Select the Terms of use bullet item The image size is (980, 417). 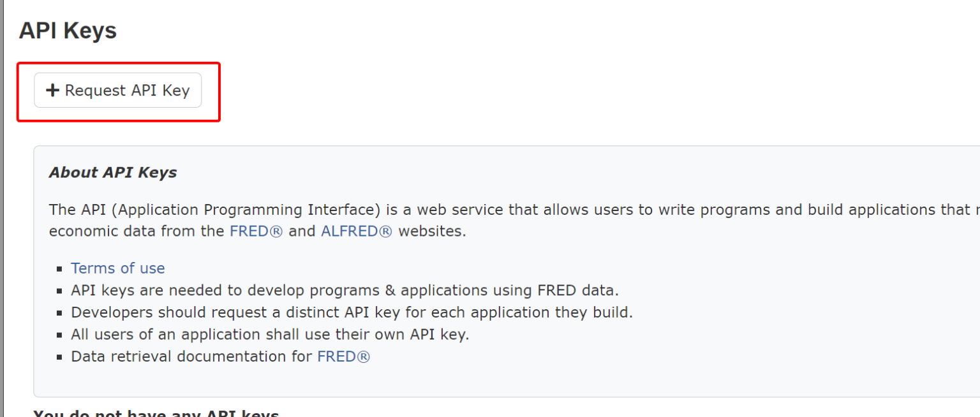(x=117, y=268)
